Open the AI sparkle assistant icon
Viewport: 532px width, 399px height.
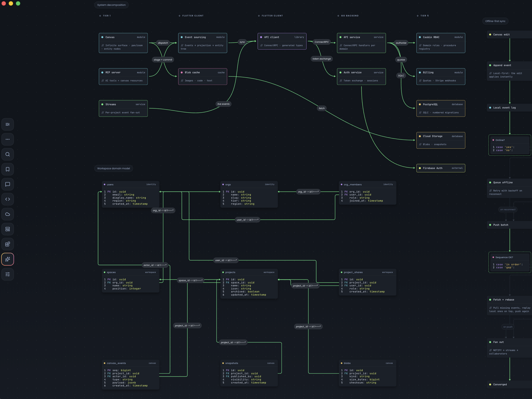point(7,259)
